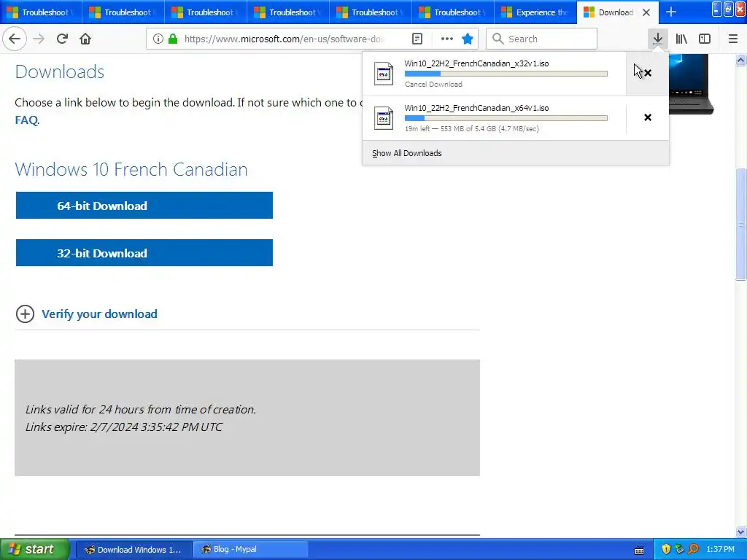
Task: Switch to the fifth Troubleshoot tab
Action: pos(371,12)
